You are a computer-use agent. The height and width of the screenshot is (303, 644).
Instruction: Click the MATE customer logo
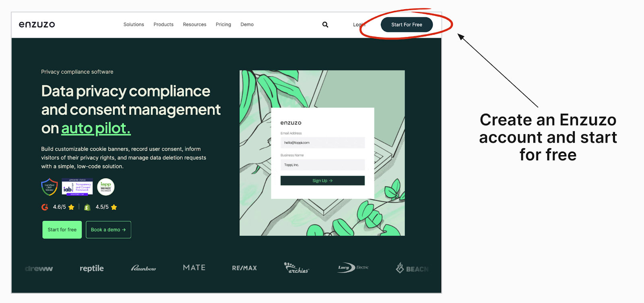[194, 268]
